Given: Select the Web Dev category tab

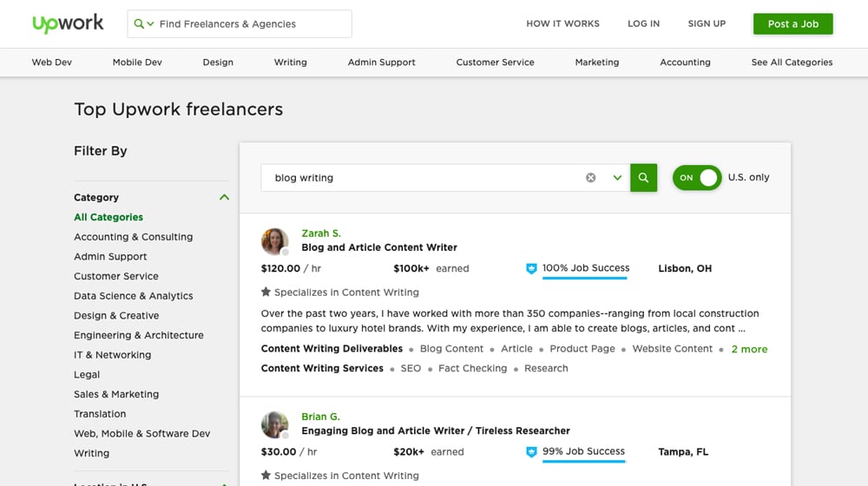Looking at the screenshot, I should tap(51, 62).
